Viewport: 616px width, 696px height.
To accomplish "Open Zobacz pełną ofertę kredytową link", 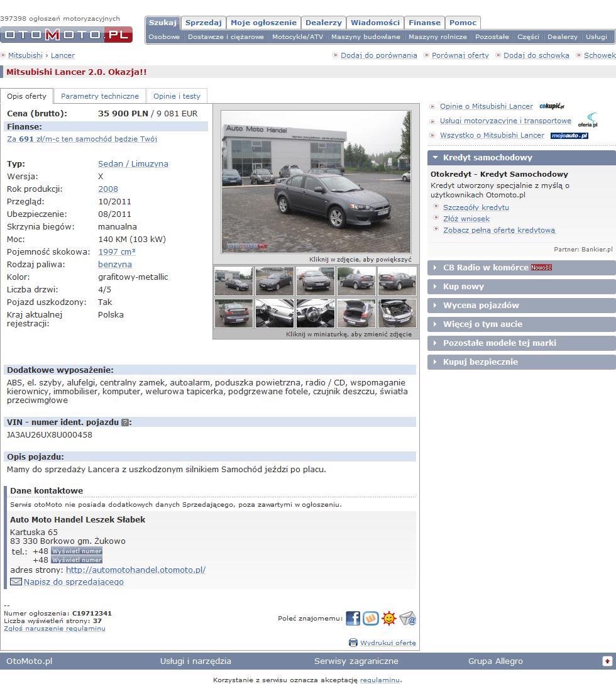I will pyautogui.click(x=499, y=230).
